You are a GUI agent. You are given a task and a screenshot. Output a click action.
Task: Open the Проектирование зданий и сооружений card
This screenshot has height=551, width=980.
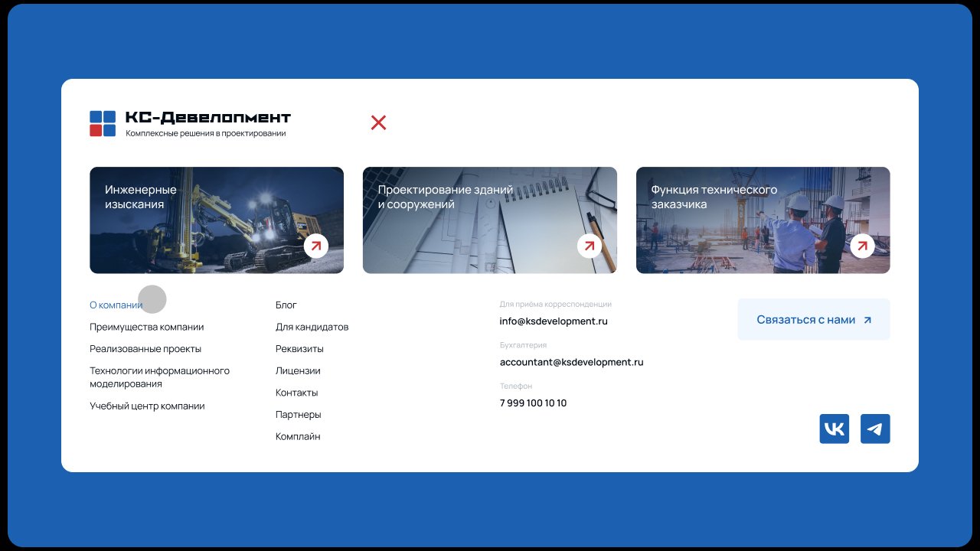tap(490, 220)
